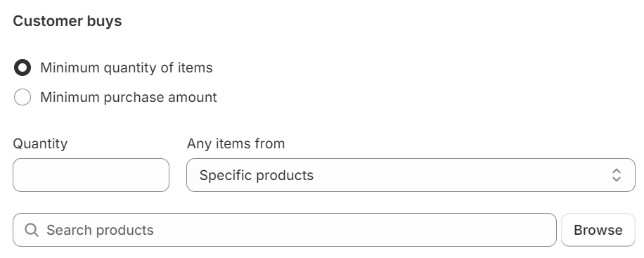Viewport: 644px width, 258px height.
Task: Click the up-down chevron arrows icon
Action: pos(616,175)
